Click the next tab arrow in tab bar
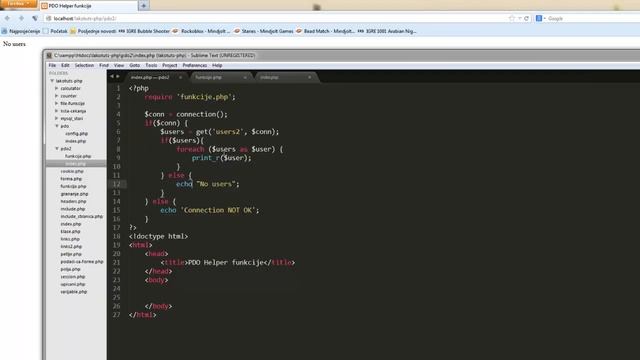Image resolution: width=640 pixels, height=360 pixels. click(x=118, y=76)
